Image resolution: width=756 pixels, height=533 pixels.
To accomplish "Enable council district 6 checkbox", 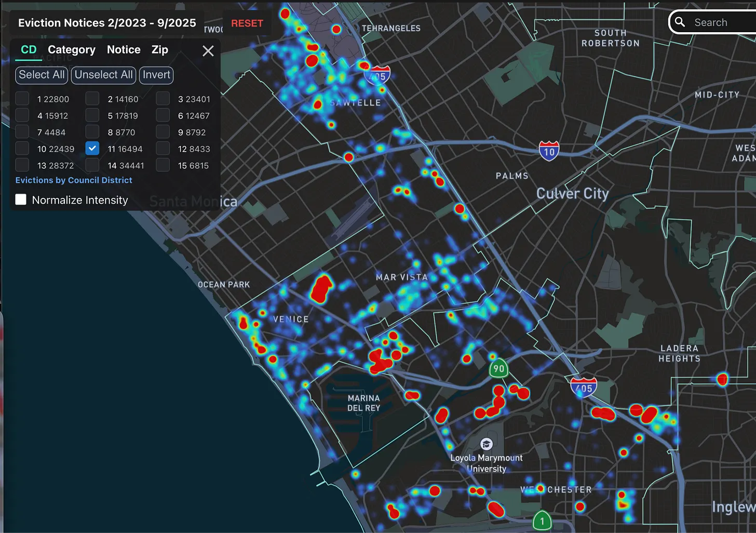I will 163,115.
